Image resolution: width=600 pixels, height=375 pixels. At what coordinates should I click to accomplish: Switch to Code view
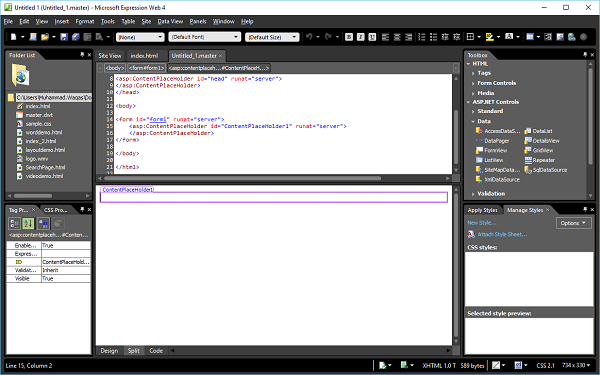pos(156,351)
